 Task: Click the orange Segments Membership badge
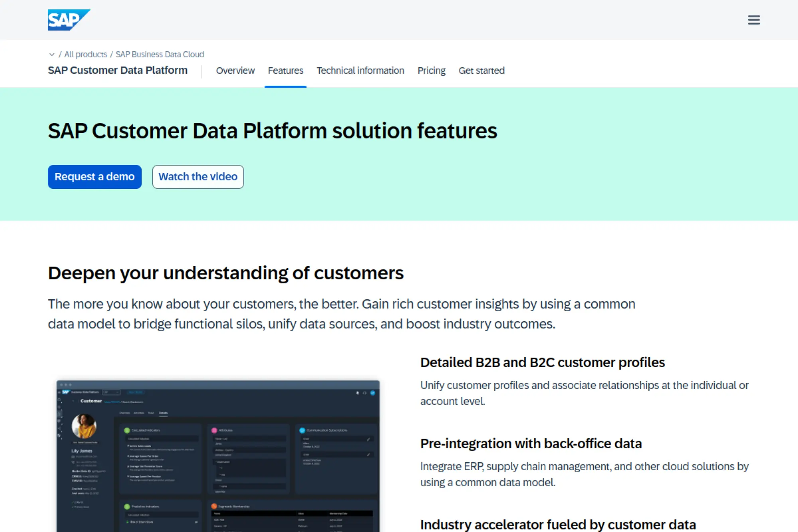[214, 506]
